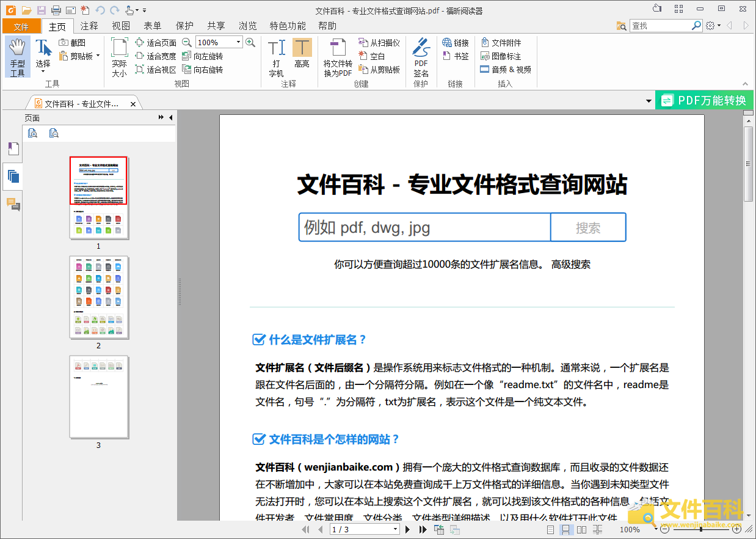Click the enlarge thumbnails icon in Pages panel

pos(33,133)
